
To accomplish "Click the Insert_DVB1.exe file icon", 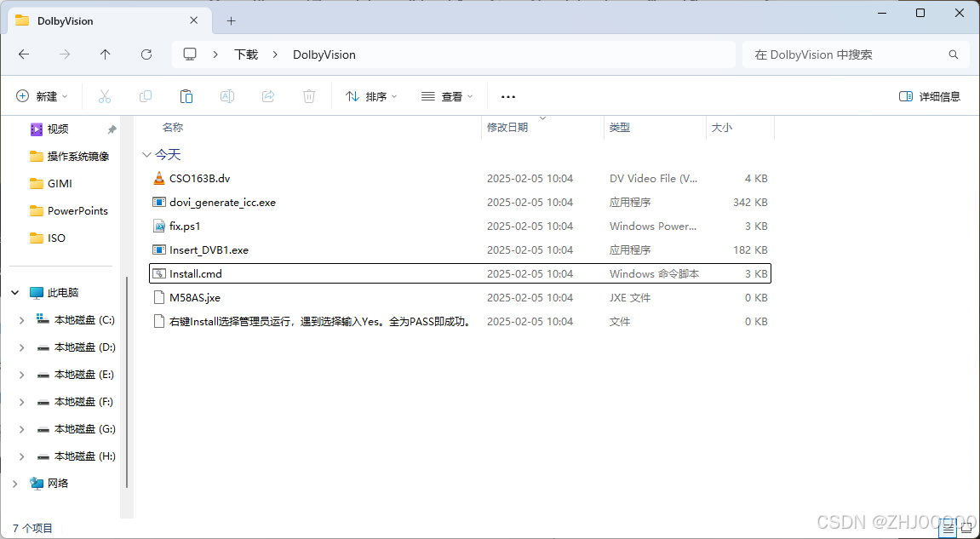I will (158, 249).
